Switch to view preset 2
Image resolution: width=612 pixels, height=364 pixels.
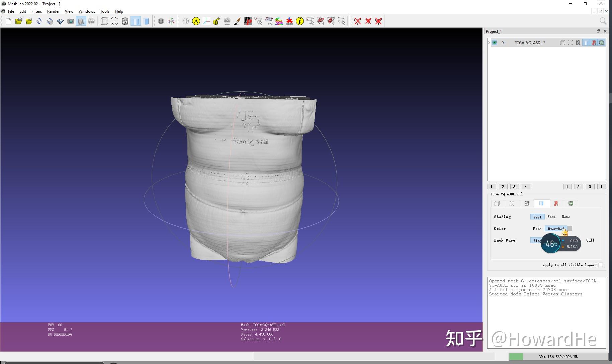[503, 187]
